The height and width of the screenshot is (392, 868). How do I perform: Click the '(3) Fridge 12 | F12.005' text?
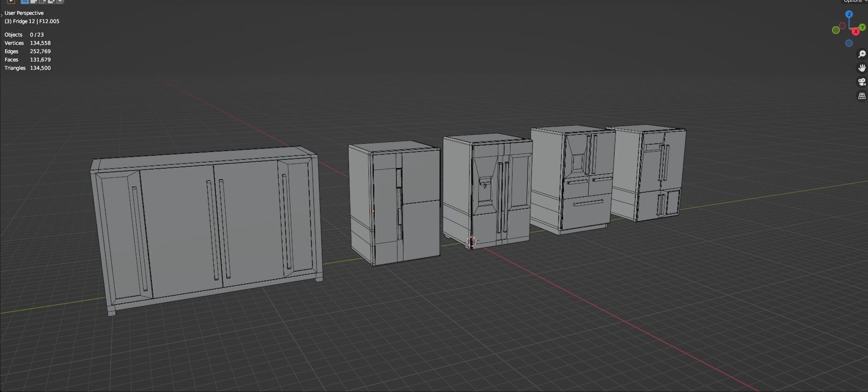(x=32, y=21)
